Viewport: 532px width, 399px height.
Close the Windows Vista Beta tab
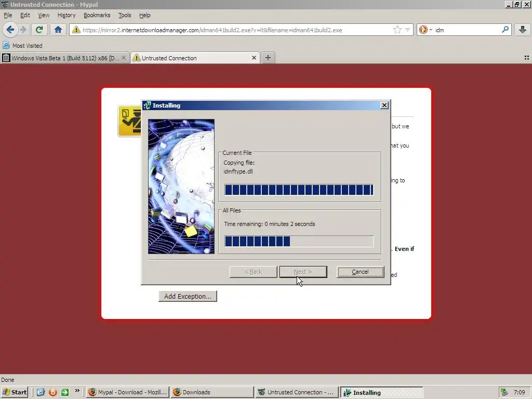124,58
